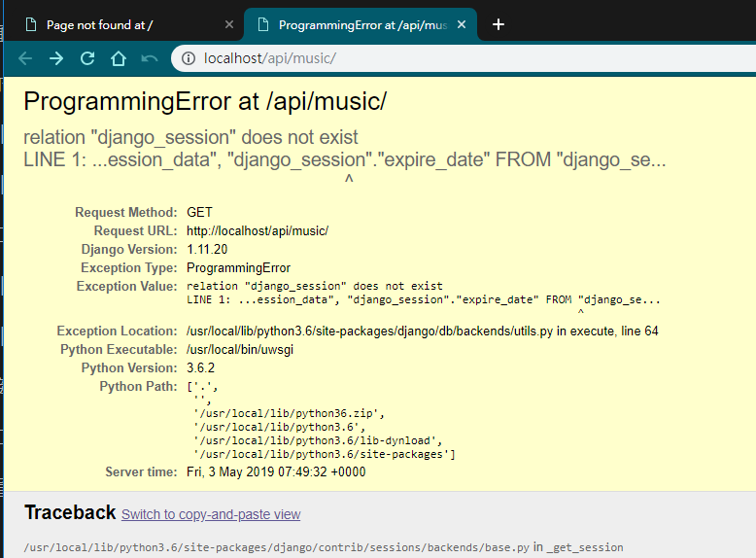Click Exception Type value ProgrammingError
756x558 pixels.
pyautogui.click(x=239, y=267)
